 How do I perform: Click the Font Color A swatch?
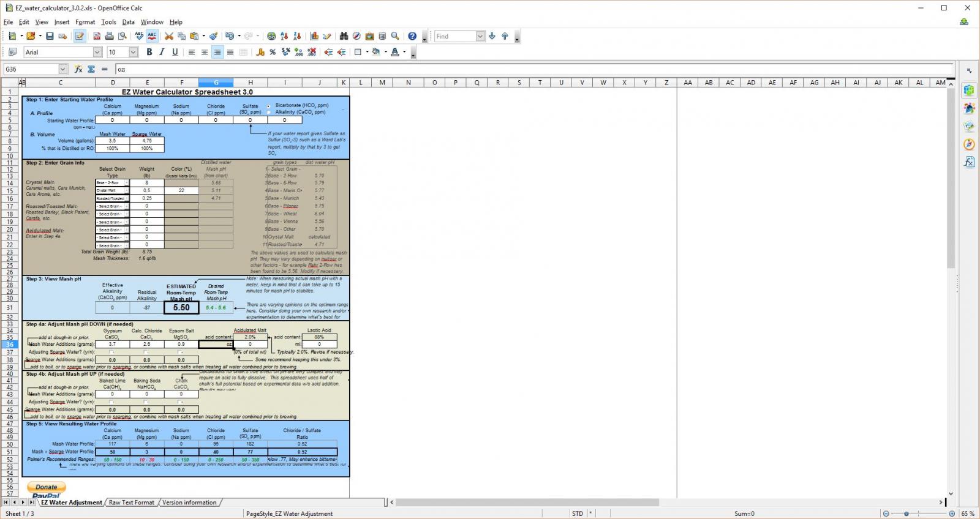tap(395, 53)
